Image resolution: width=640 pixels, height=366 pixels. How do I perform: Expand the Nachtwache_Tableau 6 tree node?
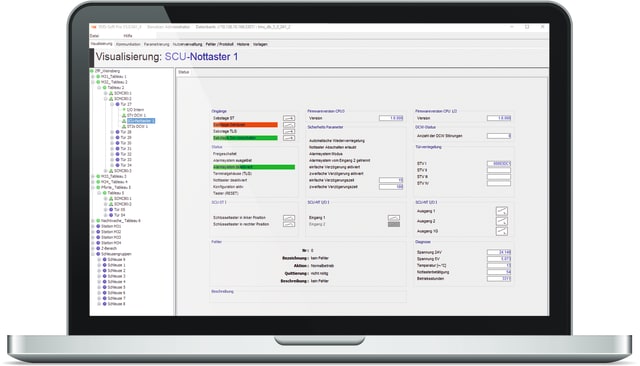pos(93,221)
